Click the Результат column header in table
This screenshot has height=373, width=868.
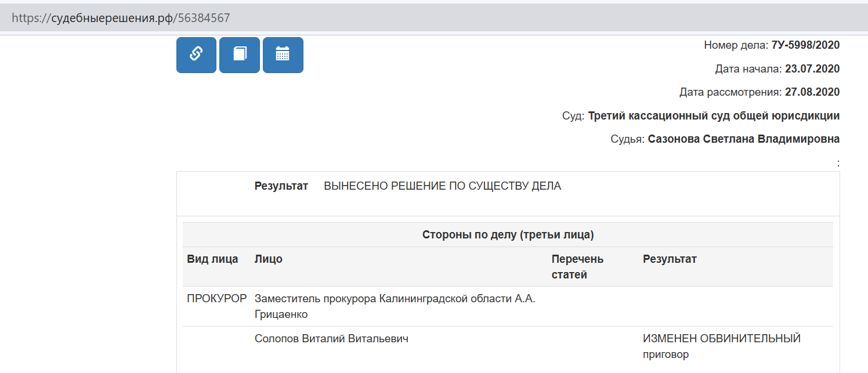[670, 259]
